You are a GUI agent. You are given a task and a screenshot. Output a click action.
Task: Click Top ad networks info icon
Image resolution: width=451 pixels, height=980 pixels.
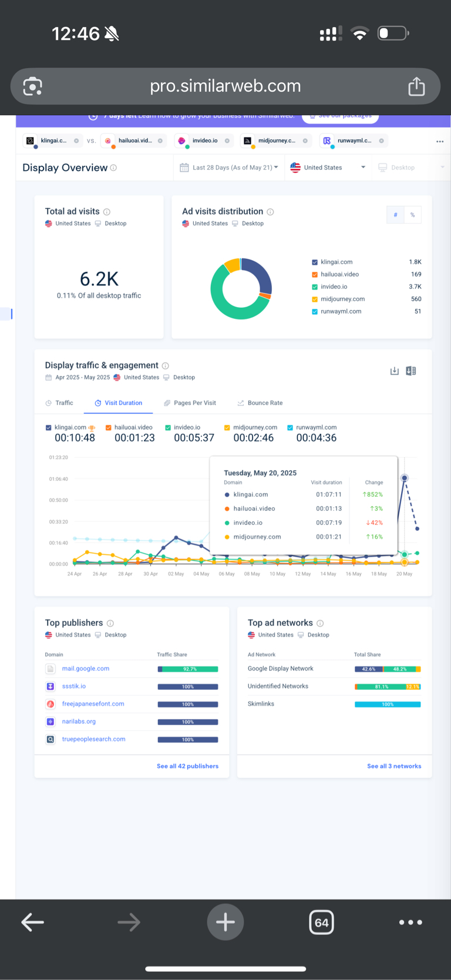click(320, 624)
